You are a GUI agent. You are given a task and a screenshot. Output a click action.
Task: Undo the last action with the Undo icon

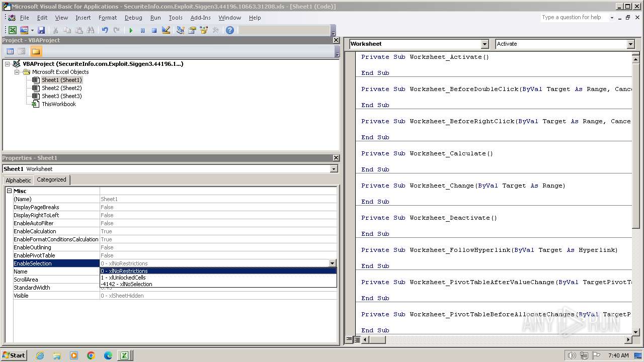tap(105, 30)
